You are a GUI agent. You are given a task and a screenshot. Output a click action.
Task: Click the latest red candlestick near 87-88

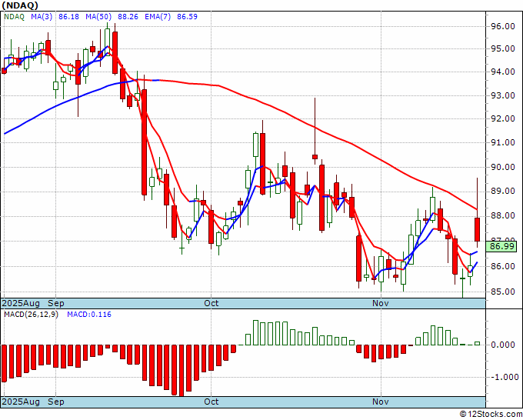478,229
